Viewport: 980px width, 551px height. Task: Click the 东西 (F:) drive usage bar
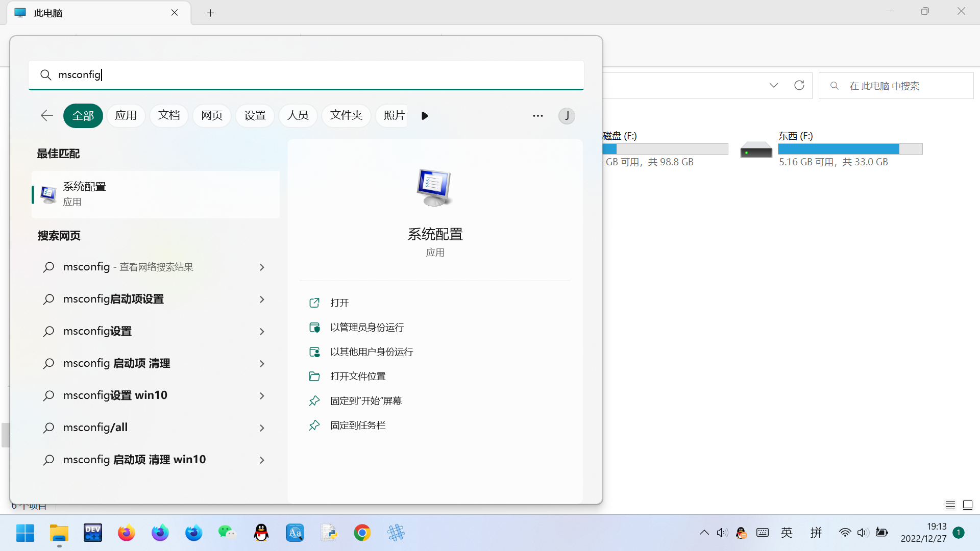click(x=850, y=149)
